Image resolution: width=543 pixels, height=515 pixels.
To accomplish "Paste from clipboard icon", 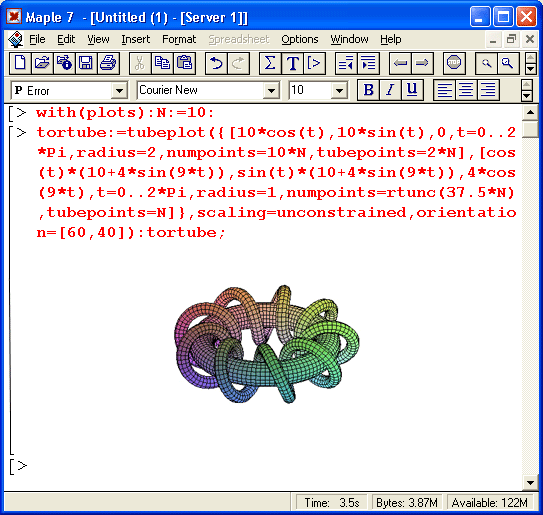I will tap(185, 63).
